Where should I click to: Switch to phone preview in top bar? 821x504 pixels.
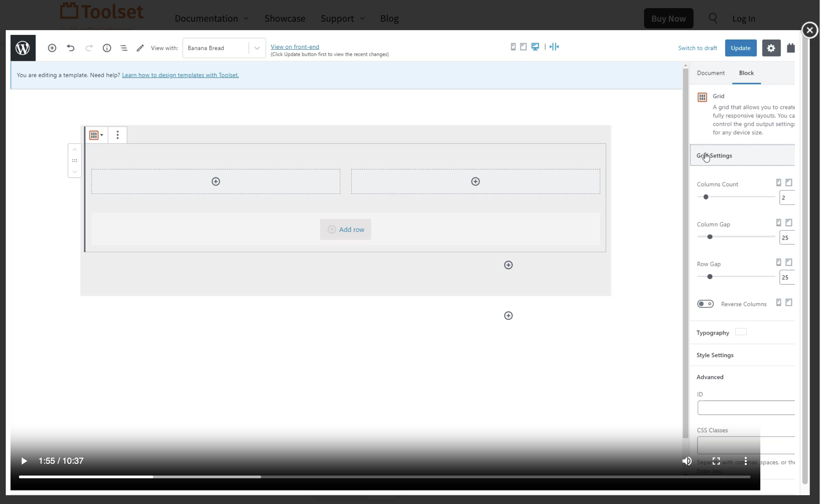[513, 47]
